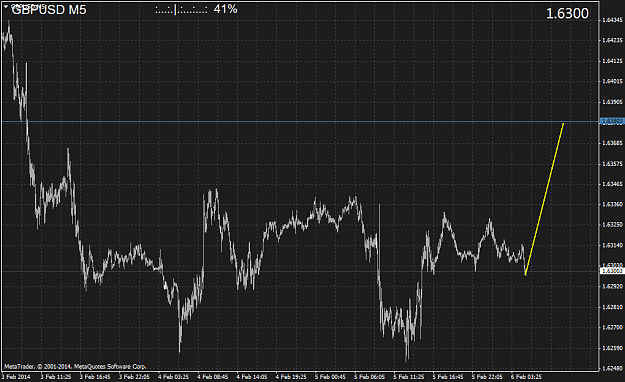Click the blue price tag on the axis

point(612,121)
